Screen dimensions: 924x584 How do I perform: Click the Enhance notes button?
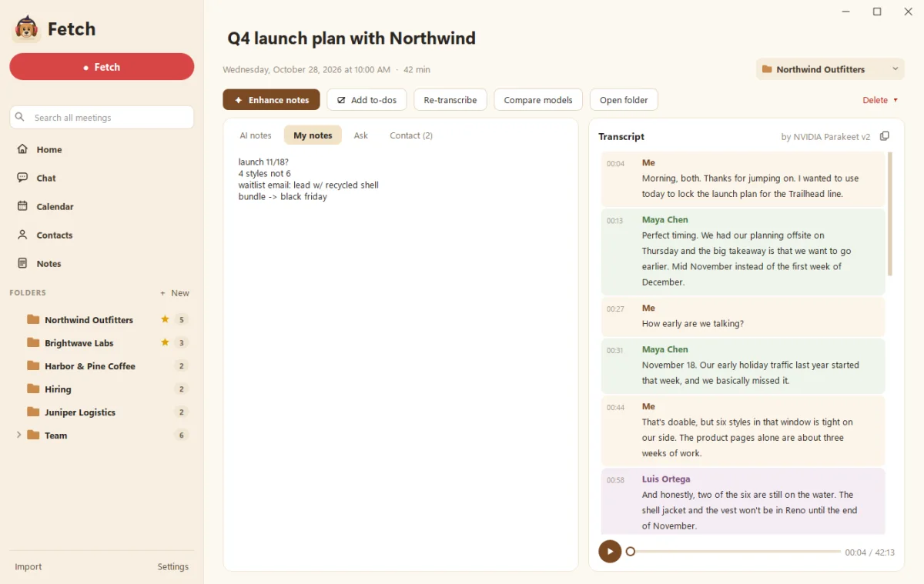[271, 100]
